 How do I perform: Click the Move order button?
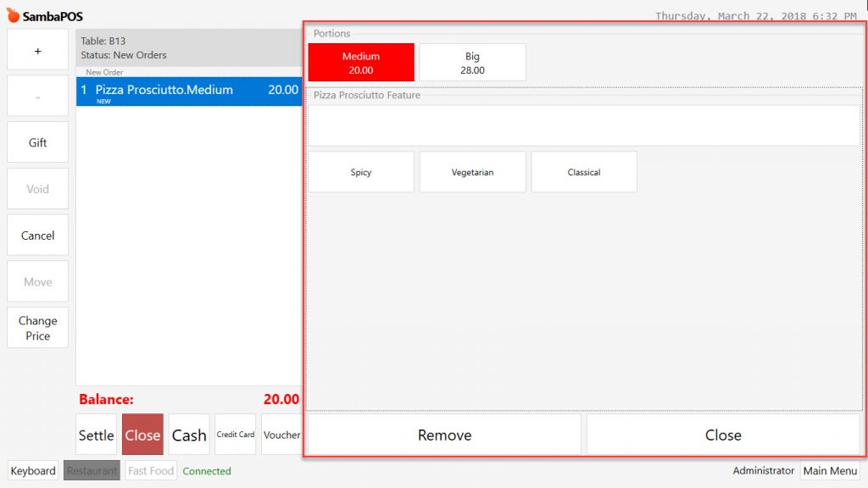pos(37,281)
